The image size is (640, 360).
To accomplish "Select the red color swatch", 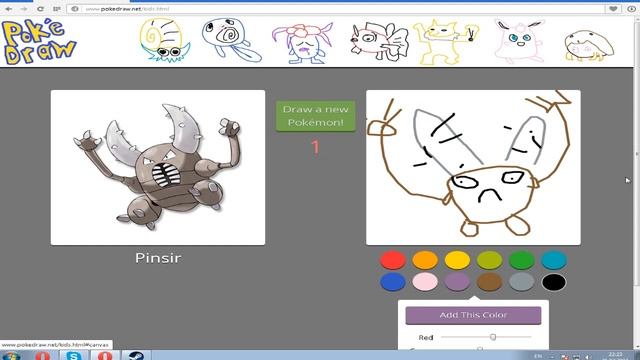I will [393, 260].
